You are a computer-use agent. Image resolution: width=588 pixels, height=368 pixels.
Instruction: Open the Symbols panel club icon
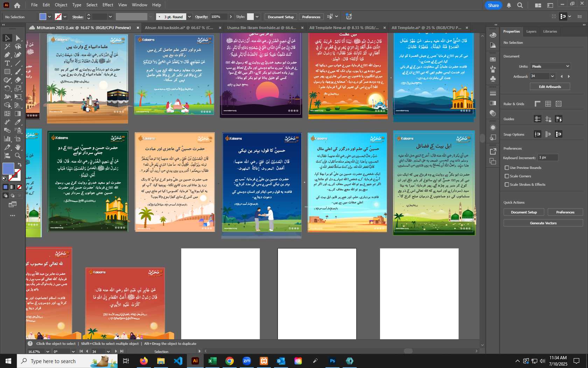[493, 79]
